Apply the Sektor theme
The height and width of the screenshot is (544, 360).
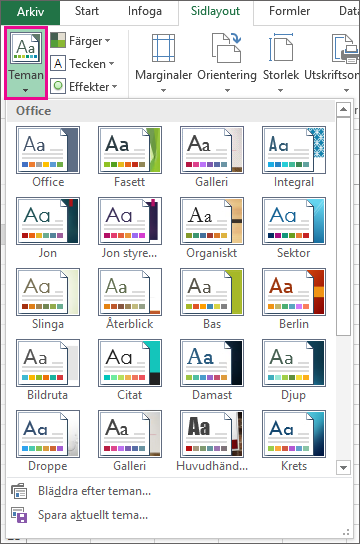tap(294, 228)
